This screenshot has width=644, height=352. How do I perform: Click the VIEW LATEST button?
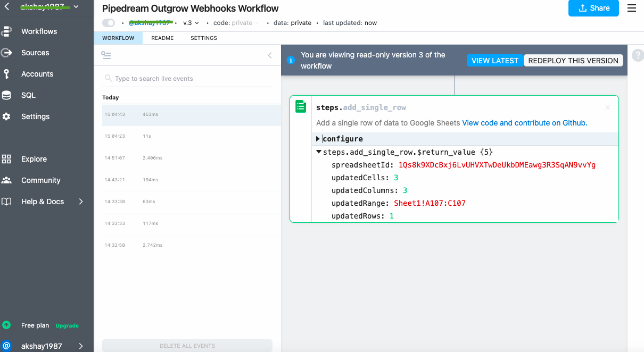coord(495,61)
